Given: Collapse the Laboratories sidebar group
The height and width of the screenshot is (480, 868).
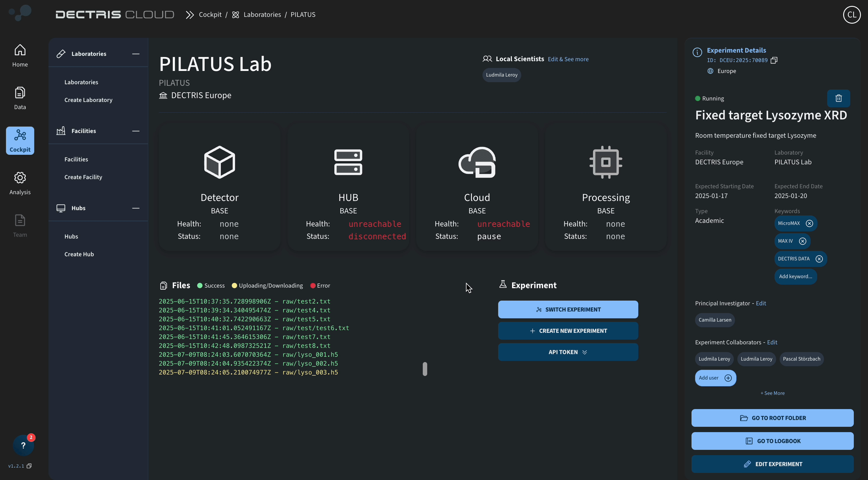Looking at the screenshot, I should pos(135,53).
